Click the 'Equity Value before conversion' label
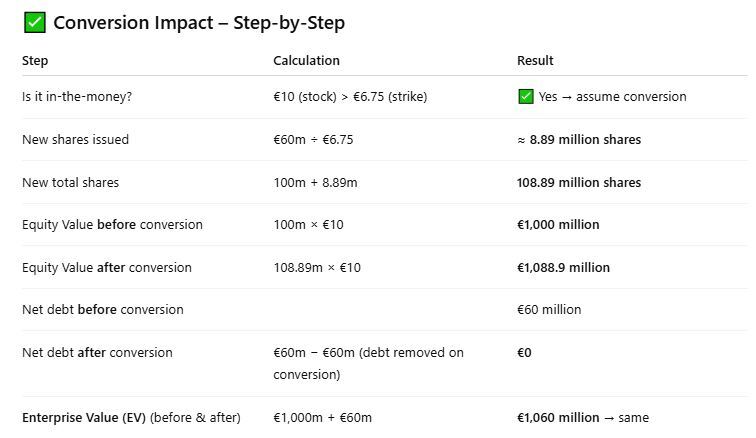This screenshot has height=438, width=756. coord(112,225)
